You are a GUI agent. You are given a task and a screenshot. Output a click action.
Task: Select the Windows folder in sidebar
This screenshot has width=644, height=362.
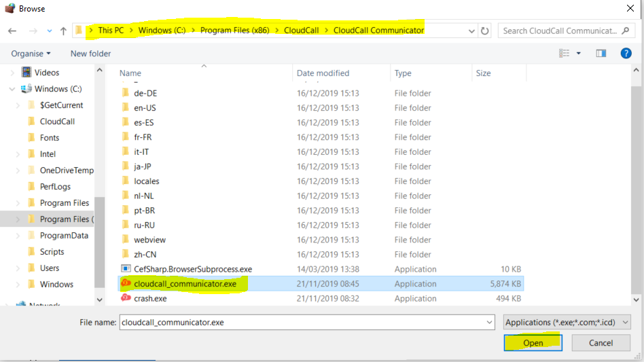[56, 285]
